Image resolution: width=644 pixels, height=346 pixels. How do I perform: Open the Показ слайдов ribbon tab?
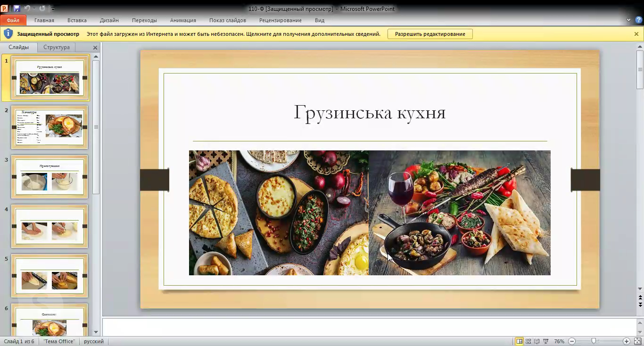227,20
